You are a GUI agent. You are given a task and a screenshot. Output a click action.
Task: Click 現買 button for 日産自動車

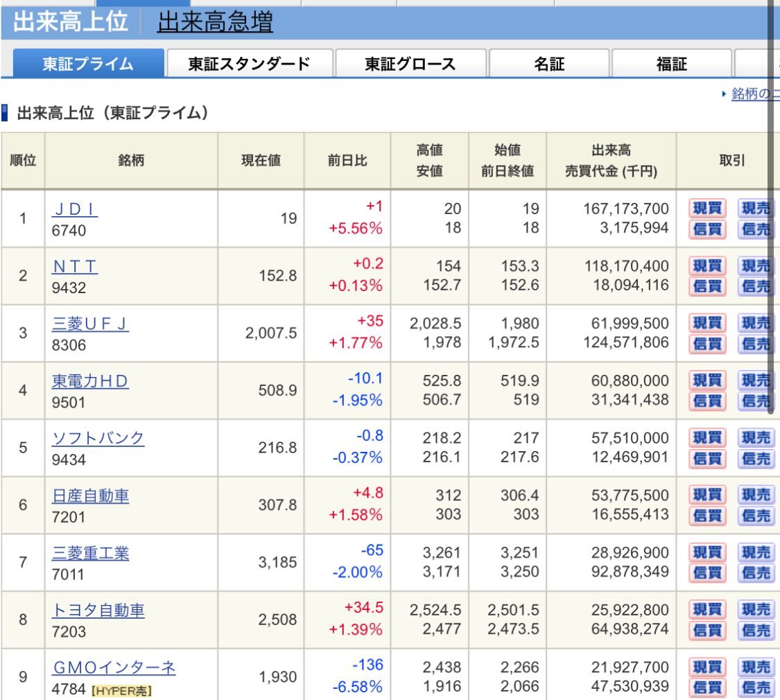[707, 495]
